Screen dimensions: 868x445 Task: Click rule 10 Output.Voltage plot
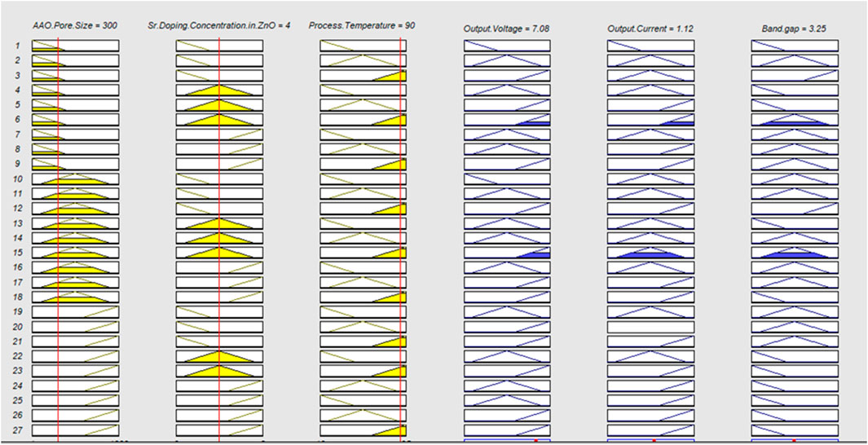(x=507, y=178)
